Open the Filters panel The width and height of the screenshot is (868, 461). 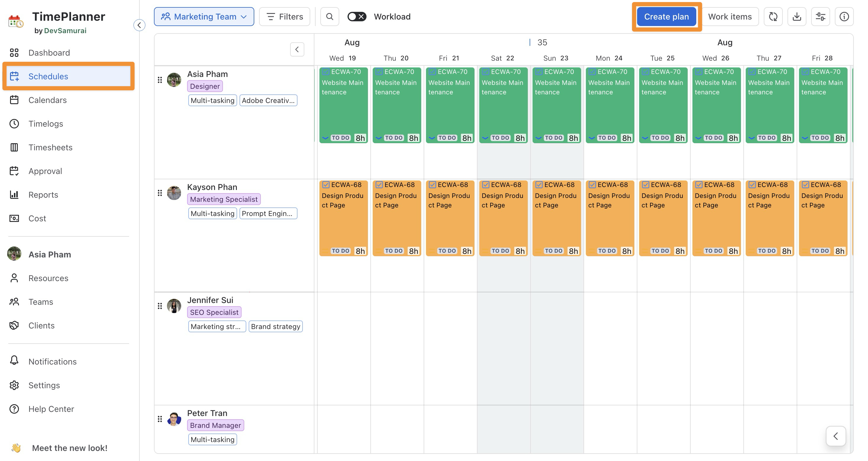(284, 17)
